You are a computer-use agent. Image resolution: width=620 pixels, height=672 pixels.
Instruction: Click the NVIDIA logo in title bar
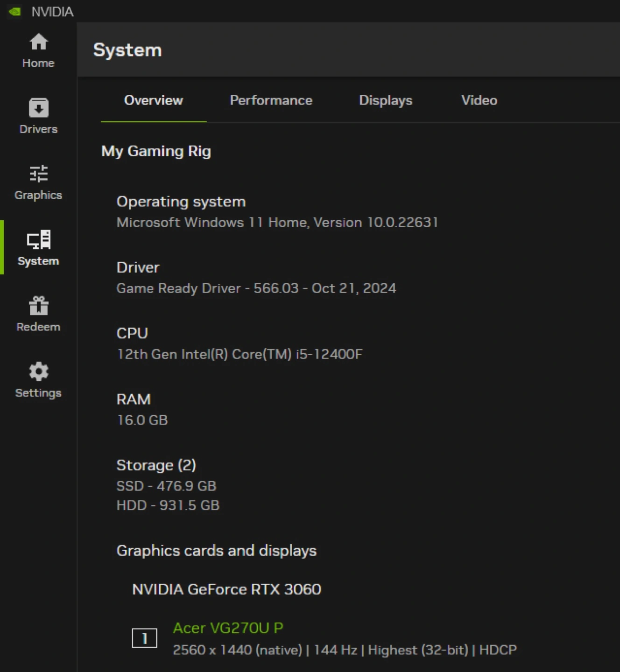[15, 11]
